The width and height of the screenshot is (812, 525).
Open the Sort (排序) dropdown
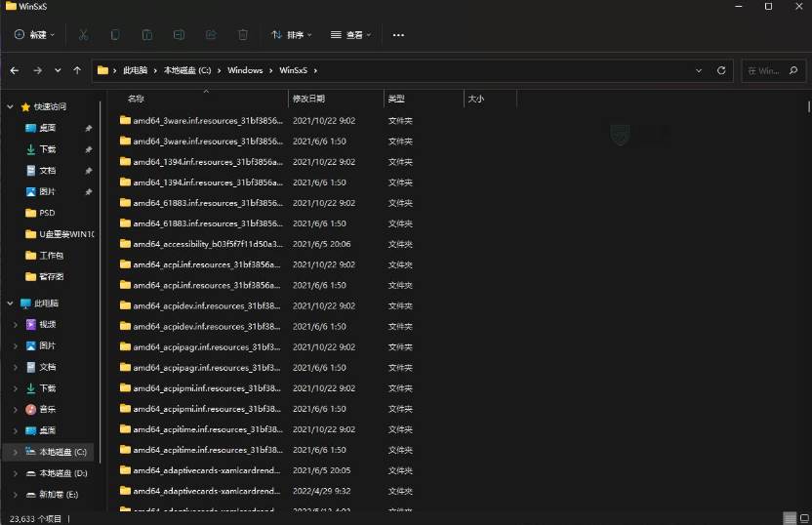(x=291, y=35)
